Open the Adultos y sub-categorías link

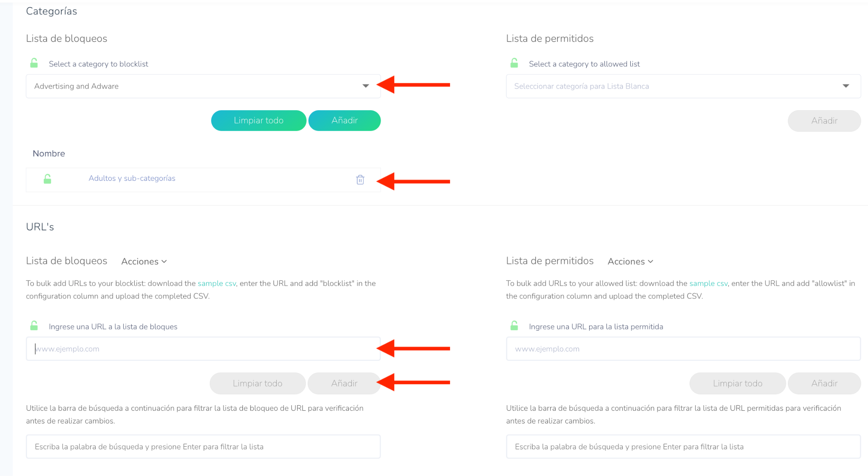tap(132, 178)
